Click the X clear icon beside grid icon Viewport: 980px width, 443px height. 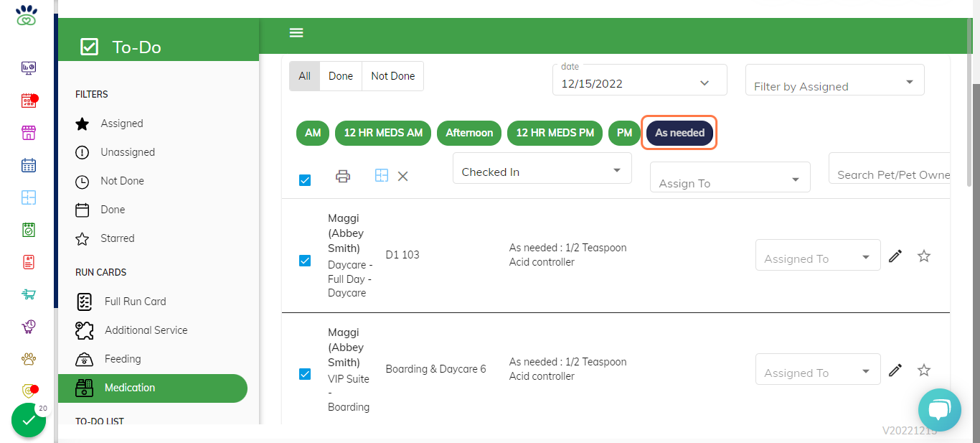(x=403, y=176)
